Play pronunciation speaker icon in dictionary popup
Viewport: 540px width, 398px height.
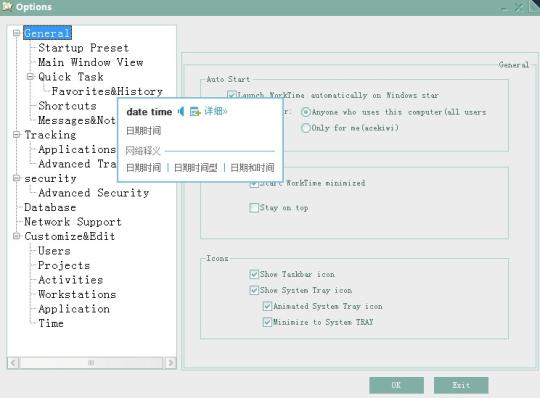(x=181, y=112)
